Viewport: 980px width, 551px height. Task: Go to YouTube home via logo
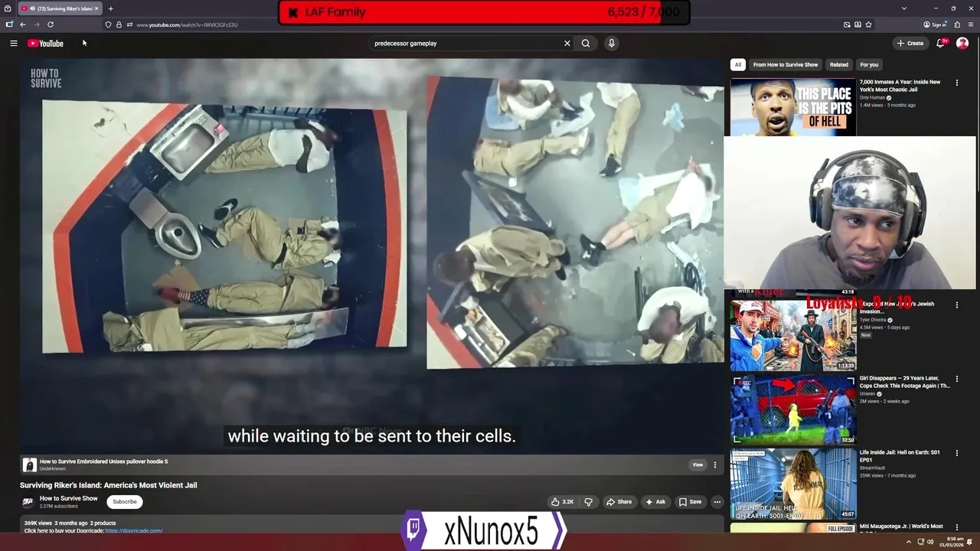pyautogui.click(x=46, y=44)
